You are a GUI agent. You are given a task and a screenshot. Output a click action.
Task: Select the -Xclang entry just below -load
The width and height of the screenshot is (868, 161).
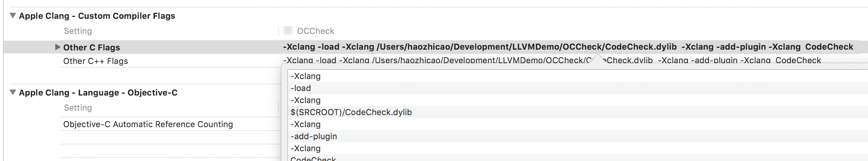[x=305, y=100]
